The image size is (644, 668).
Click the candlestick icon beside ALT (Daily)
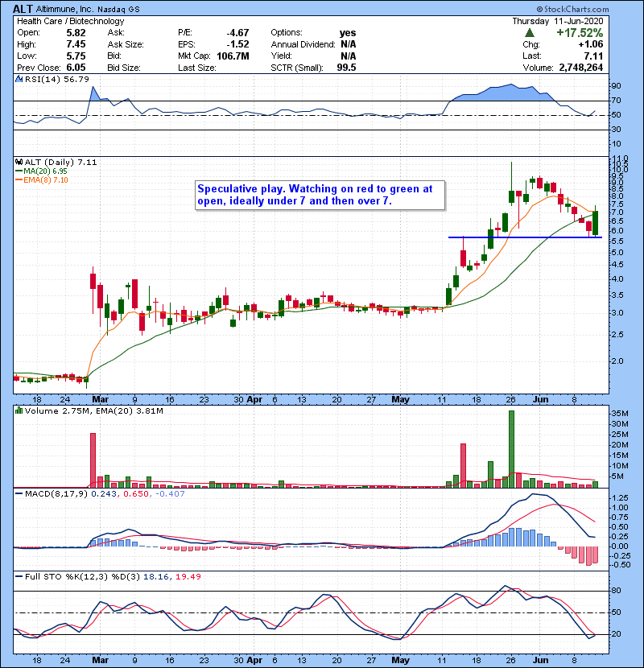click(19, 162)
